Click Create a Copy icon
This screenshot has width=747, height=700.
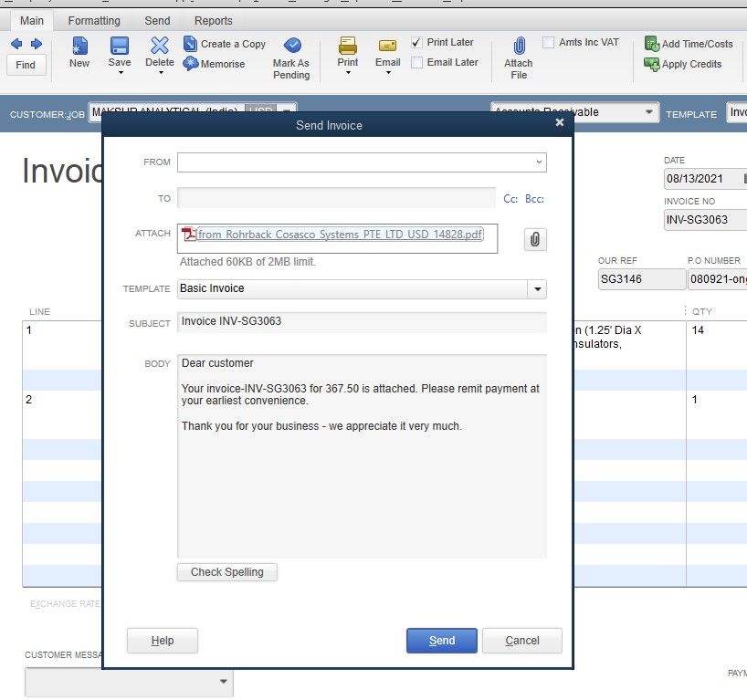coord(190,44)
